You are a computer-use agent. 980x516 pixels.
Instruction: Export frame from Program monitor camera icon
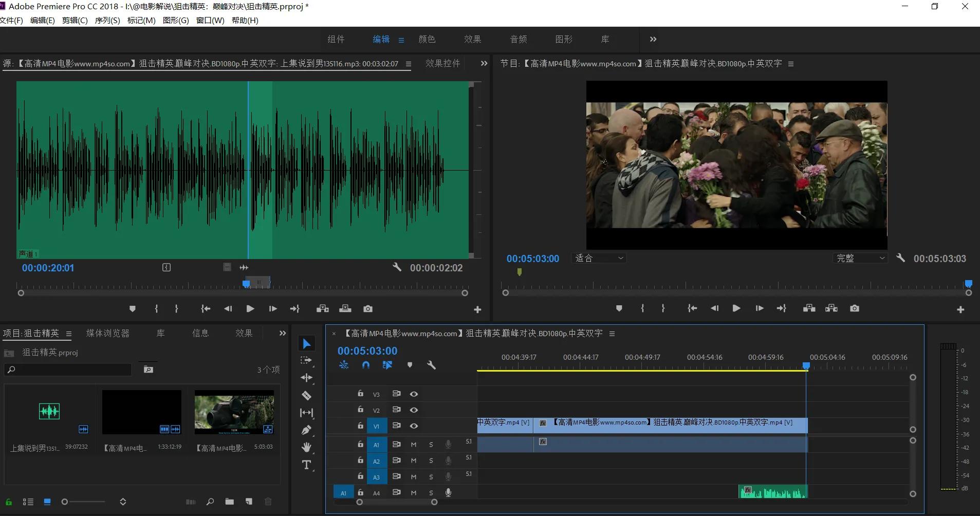point(854,308)
